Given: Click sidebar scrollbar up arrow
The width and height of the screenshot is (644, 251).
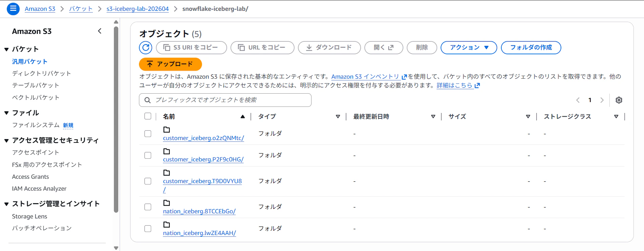Looking at the screenshot, I should pos(116,22).
